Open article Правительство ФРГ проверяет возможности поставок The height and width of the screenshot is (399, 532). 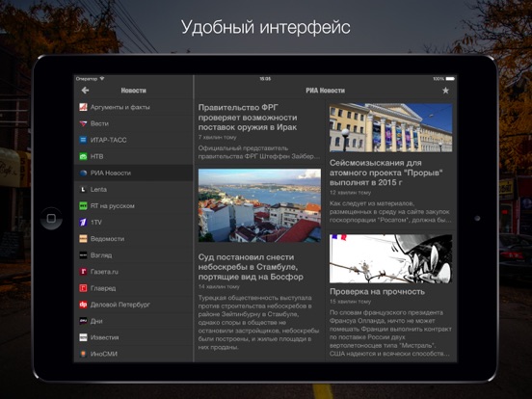coord(248,118)
